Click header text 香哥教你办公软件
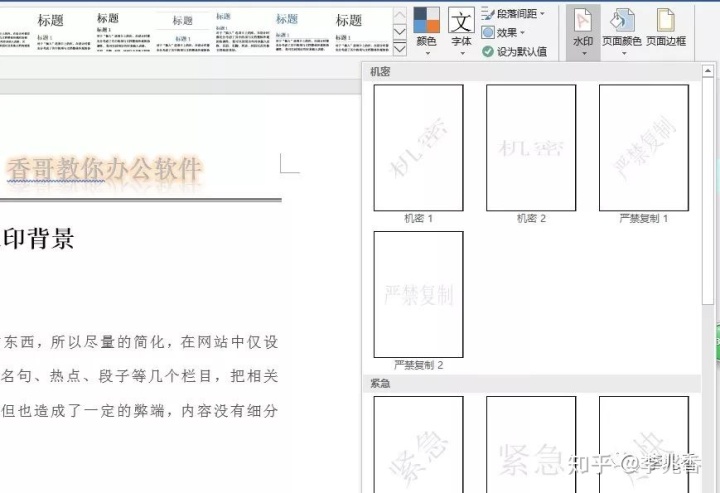The image size is (720, 493). click(104, 169)
